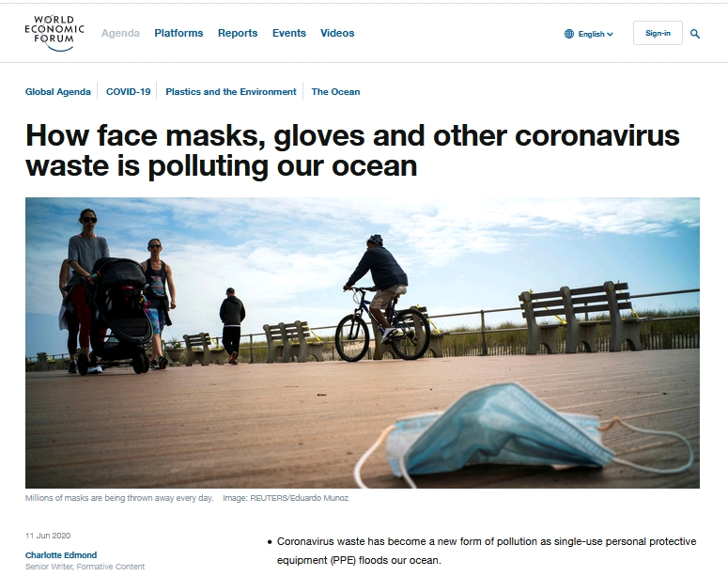Click the Coronavirus waste bullet point text

pos(487,551)
